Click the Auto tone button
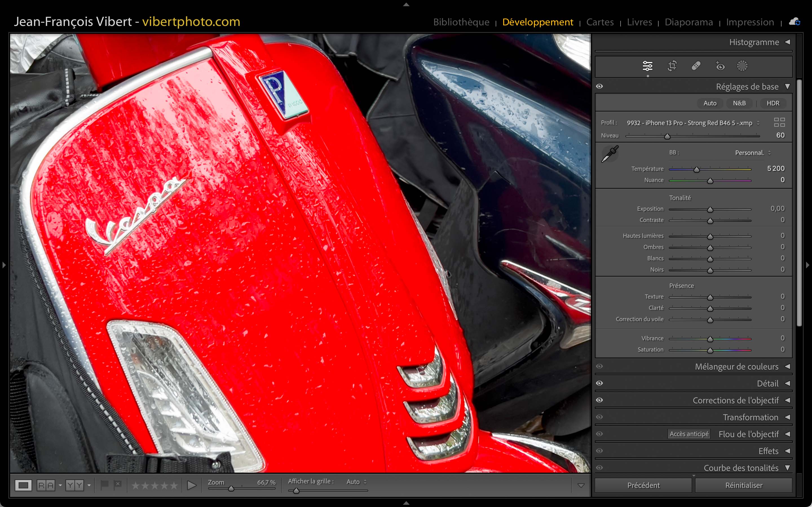Viewport: 812px width, 507px height. [710, 103]
